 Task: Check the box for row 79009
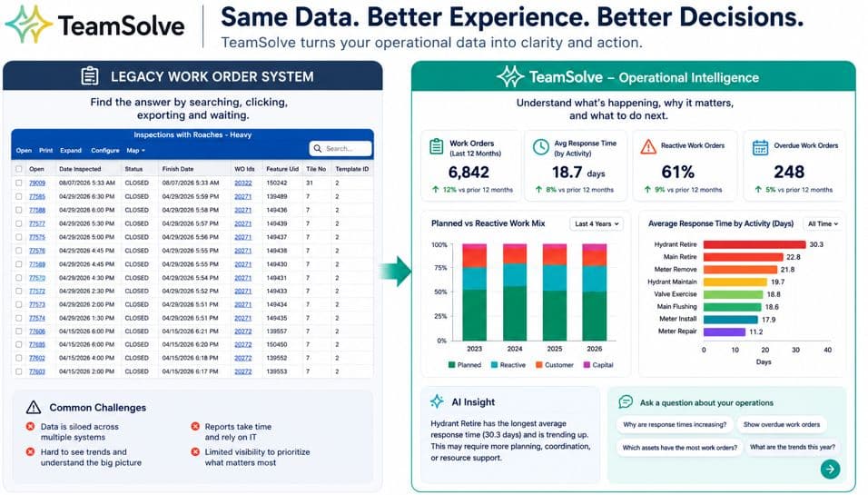tap(19, 183)
